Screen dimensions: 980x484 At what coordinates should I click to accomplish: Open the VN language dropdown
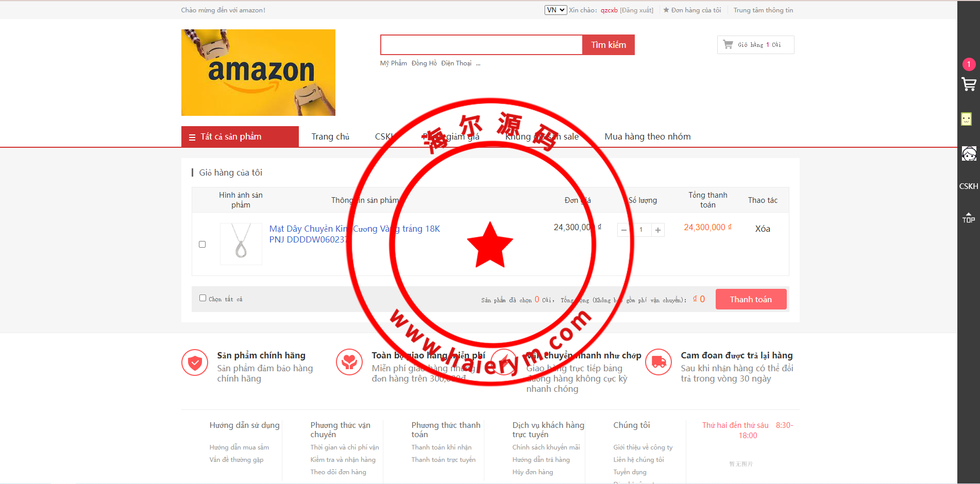point(555,10)
